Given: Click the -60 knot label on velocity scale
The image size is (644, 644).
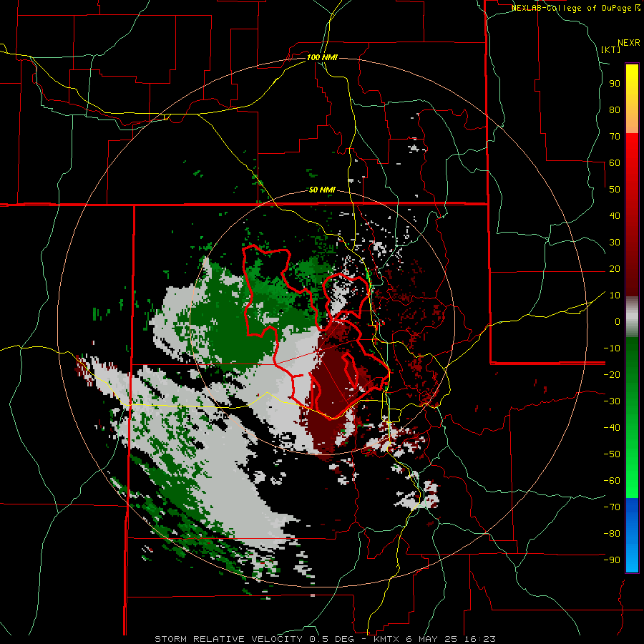Looking at the screenshot, I should click(x=612, y=481).
